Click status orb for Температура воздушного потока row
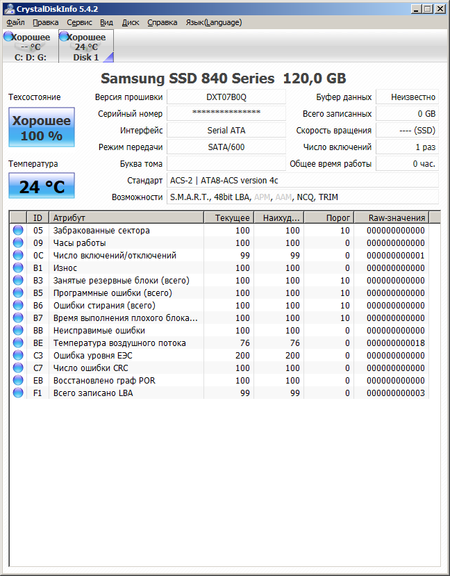Viewport: 450px width, 576px height. point(18,343)
